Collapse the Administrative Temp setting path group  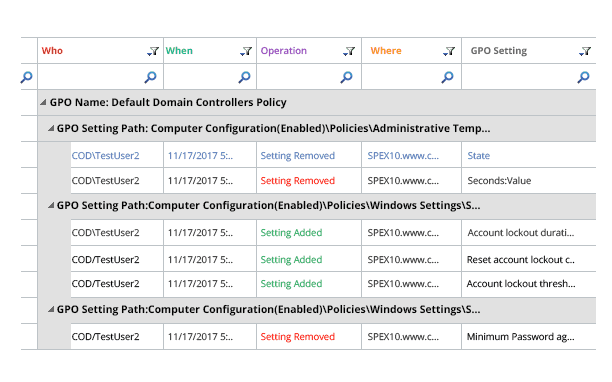click(x=51, y=128)
